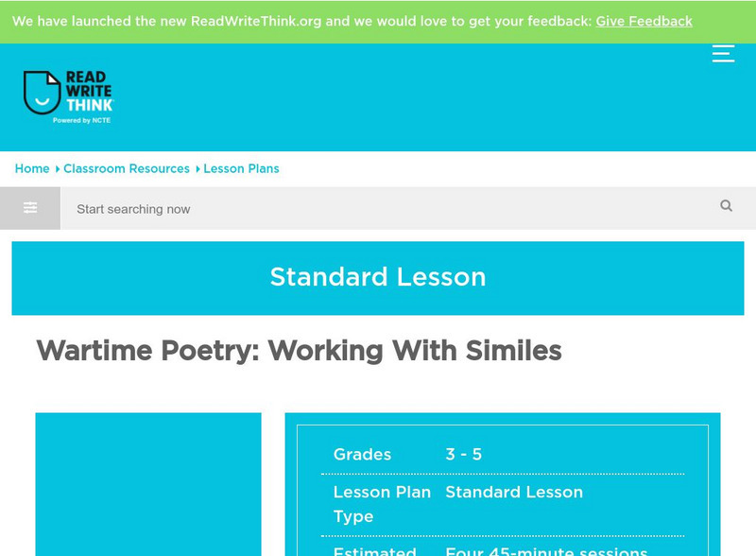Screen dimensions: 756x556
Task: Click the ReadWriteThink logo
Action: click(x=68, y=97)
